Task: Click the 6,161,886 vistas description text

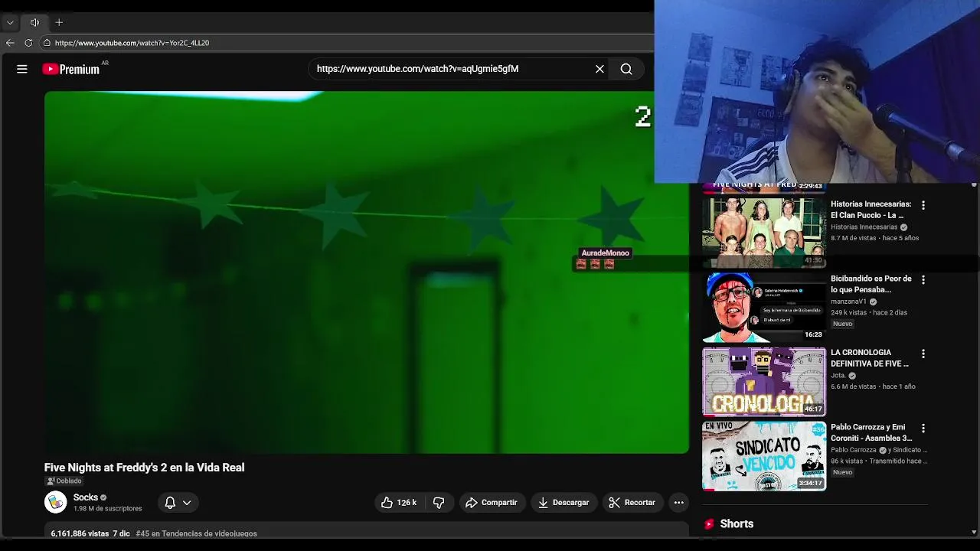Action: coord(80,533)
